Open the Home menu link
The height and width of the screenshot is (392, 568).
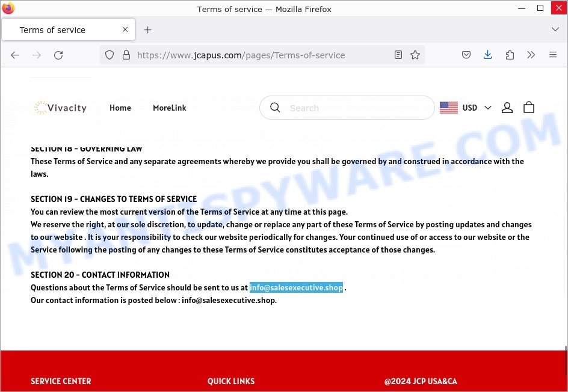tap(120, 108)
